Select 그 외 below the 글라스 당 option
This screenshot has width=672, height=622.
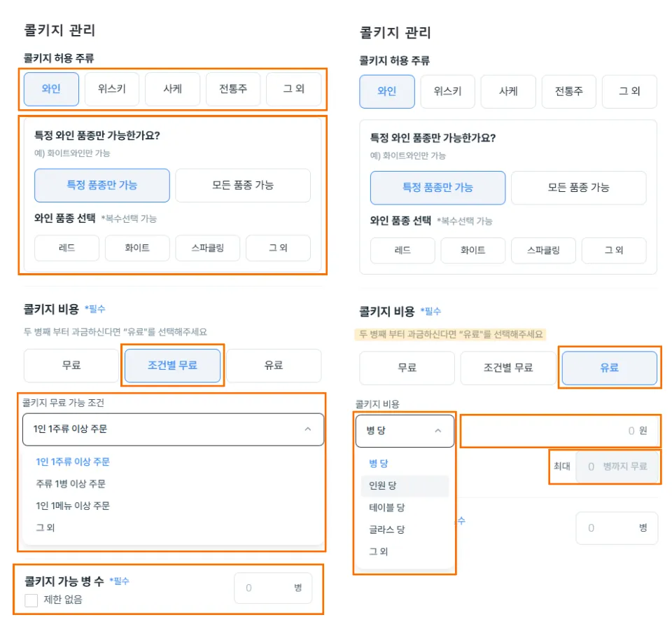click(379, 551)
